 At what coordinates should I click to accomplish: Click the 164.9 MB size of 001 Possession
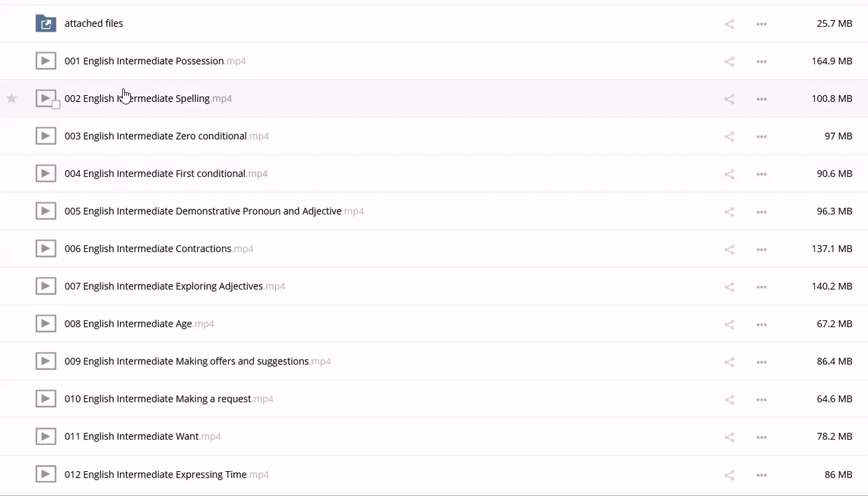click(831, 61)
